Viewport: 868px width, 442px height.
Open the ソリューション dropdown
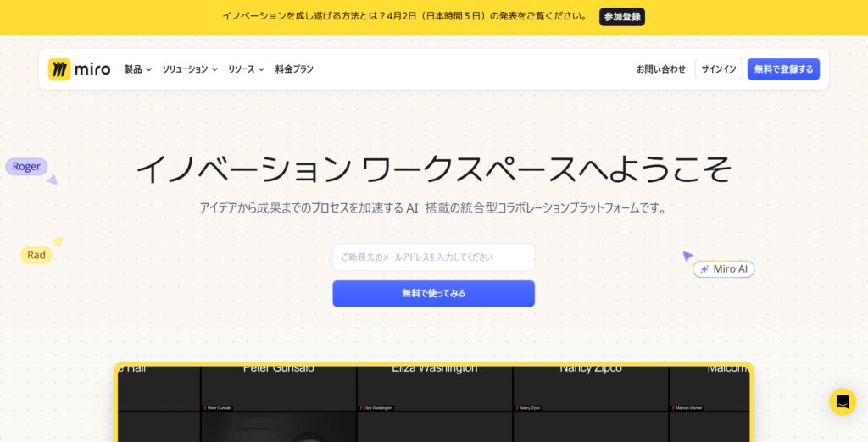click(x=190, y=69)
